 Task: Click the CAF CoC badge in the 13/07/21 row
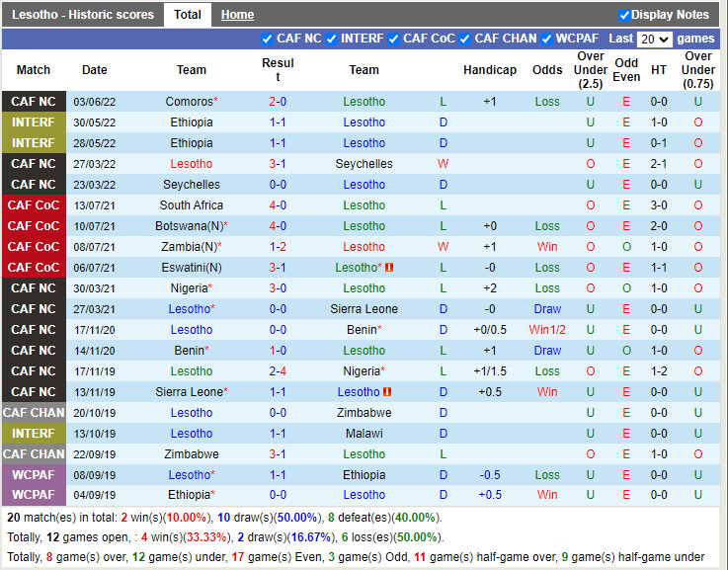(34, 205)
